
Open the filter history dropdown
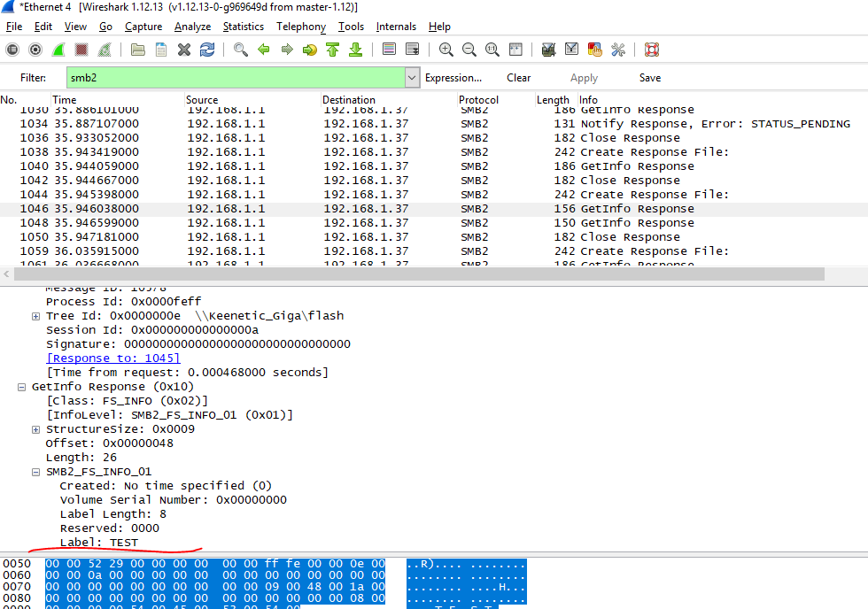(x=412, y=78)
